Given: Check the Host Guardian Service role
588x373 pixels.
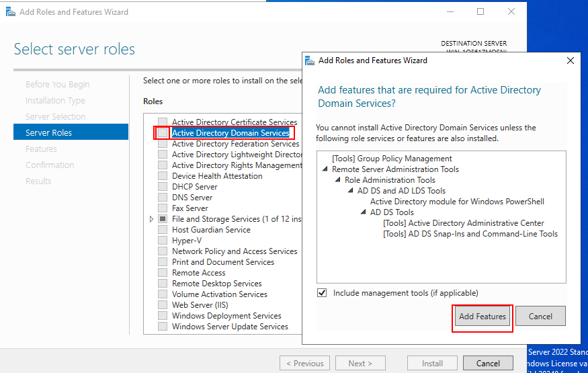Looking at the screenshot, I should click(163, 230).
